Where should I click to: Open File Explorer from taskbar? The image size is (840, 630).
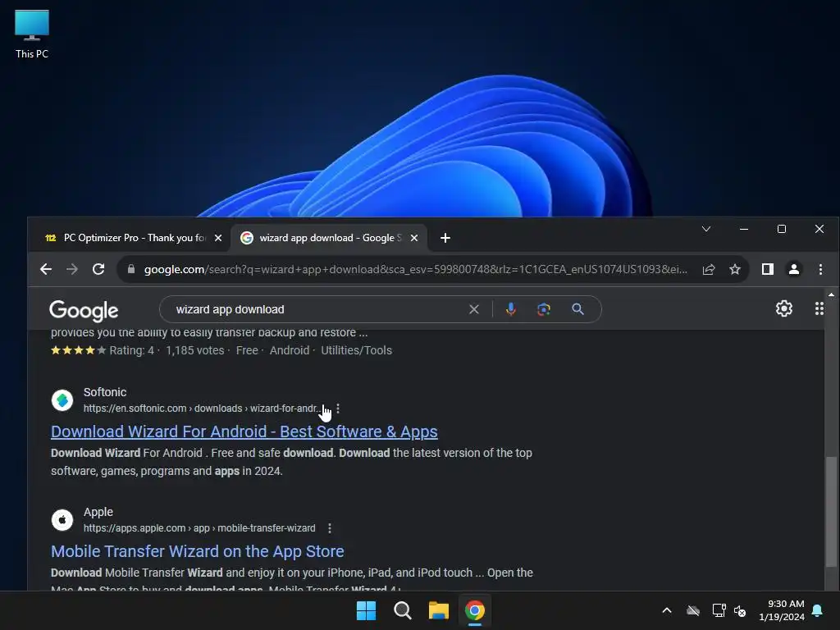point(438,610)
